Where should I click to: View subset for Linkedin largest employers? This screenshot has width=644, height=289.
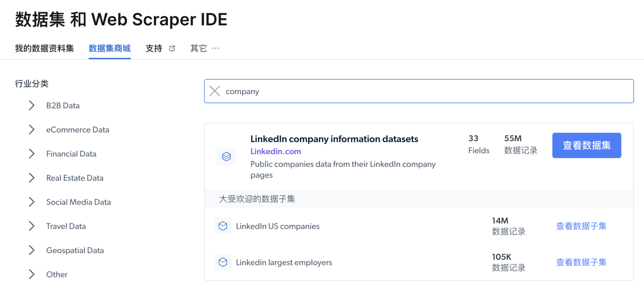click(x=581, y=262)
